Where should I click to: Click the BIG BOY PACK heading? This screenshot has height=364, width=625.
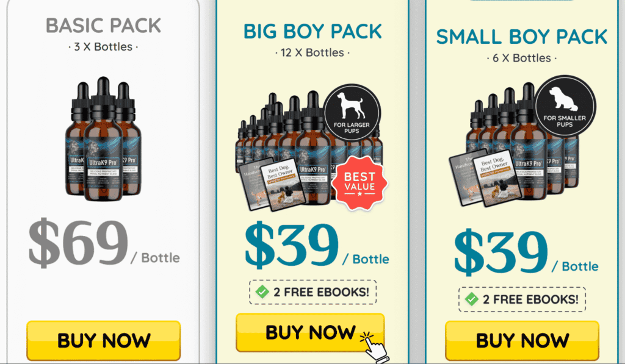click(312, 32)
